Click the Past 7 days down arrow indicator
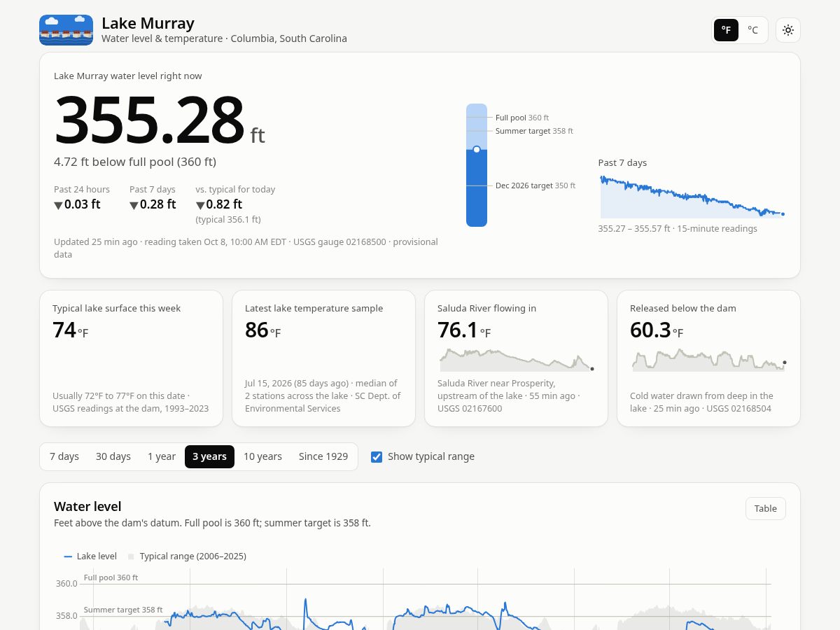 click(134, 205)
